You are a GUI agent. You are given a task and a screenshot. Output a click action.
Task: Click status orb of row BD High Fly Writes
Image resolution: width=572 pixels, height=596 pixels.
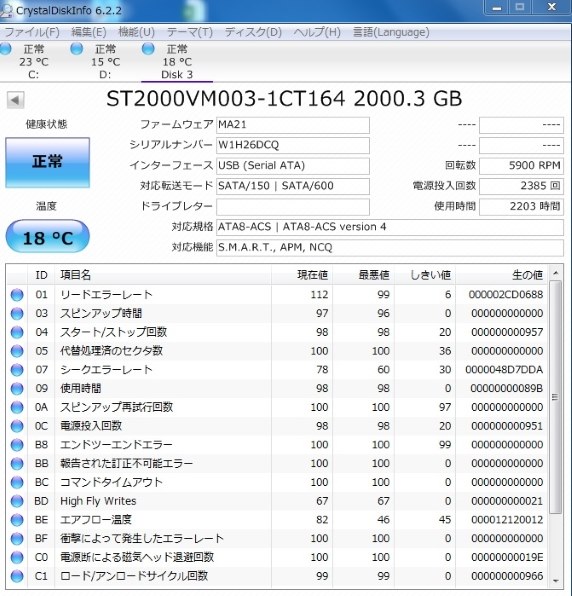click(17, 501)
